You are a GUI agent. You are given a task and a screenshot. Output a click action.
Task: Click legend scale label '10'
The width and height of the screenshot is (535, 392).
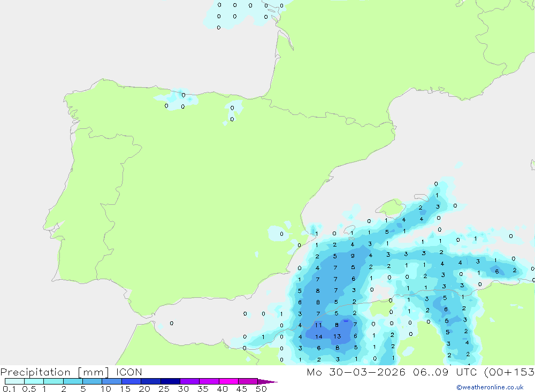[106, 389]
